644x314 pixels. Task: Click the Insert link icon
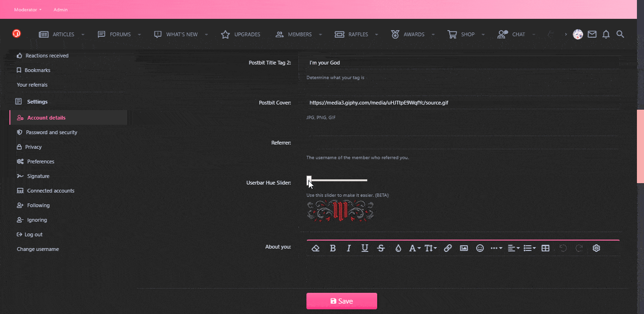[448, 248]
